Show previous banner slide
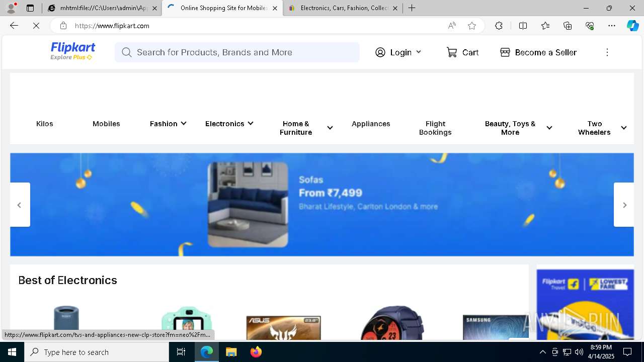This screenshot has width=644, height=362. (x=20, y=205)
